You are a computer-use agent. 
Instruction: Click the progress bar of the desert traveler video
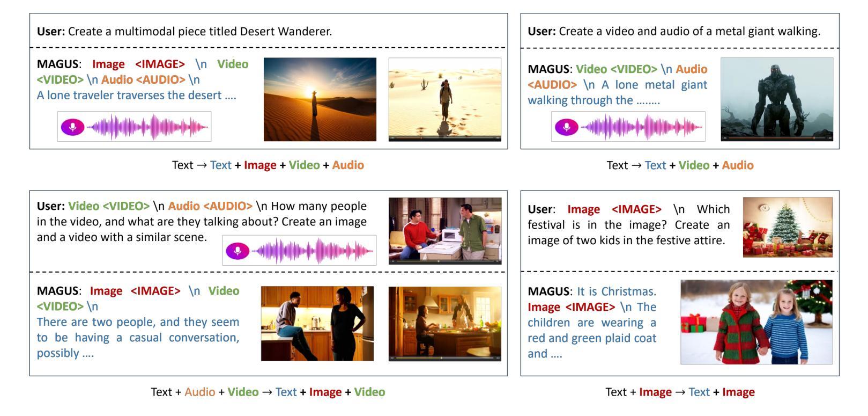tap(445, 138)
